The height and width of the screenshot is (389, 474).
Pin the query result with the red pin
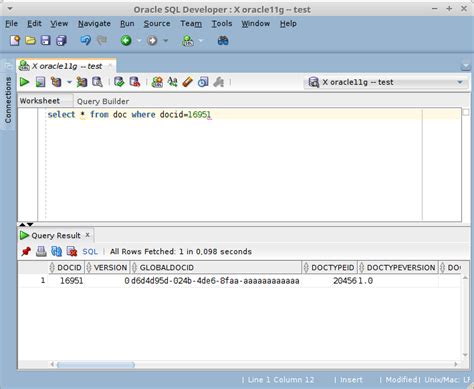tap(26, 251)
